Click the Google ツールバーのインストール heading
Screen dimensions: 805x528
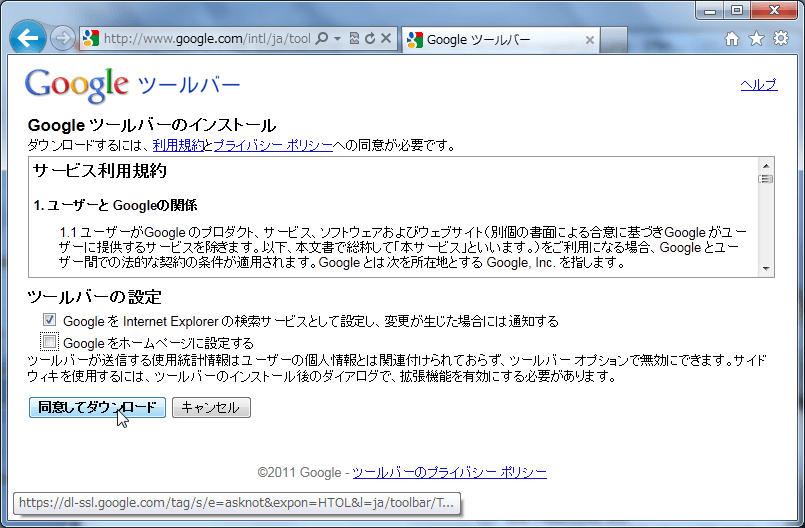[152, 125]
